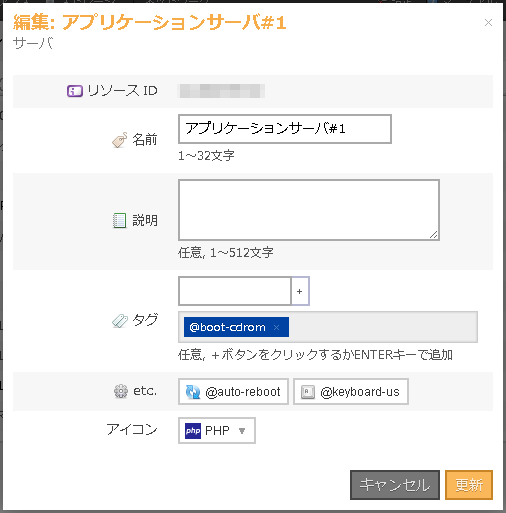Focus the 名前 name input field
506x513 pixels.
[285, 129]
